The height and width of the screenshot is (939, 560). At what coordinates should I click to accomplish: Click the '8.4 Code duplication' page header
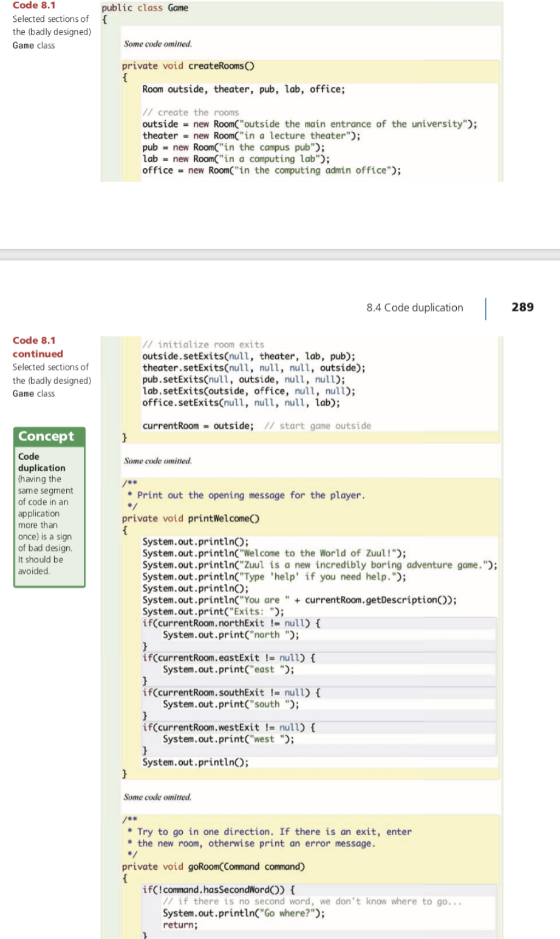pos(415,307)
